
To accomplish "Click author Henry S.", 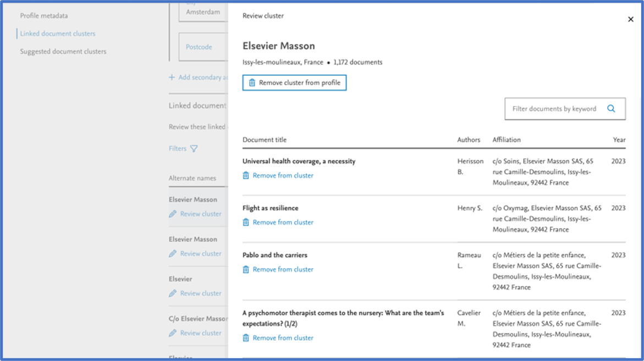I will [x=470, y=208].
